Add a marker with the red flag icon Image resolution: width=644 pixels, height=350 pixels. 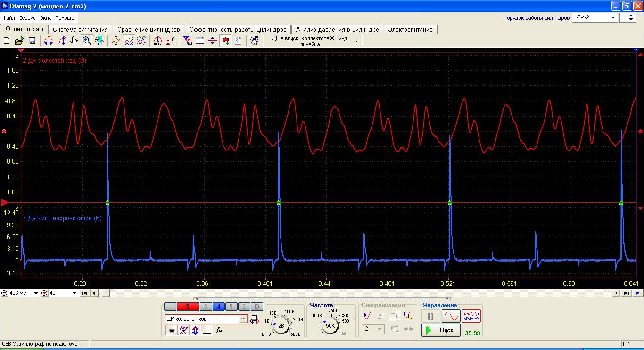(225, 41)
